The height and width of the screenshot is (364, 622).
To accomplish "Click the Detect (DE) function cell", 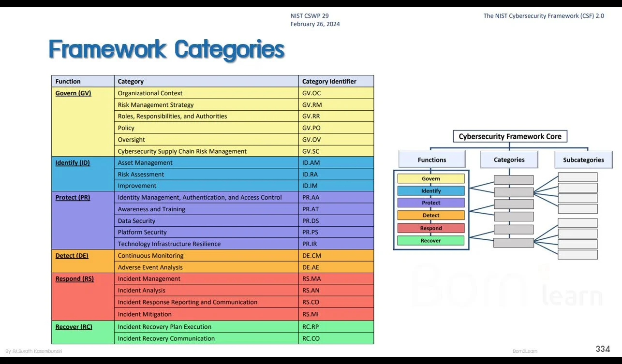I will click(x=83, y=261).
